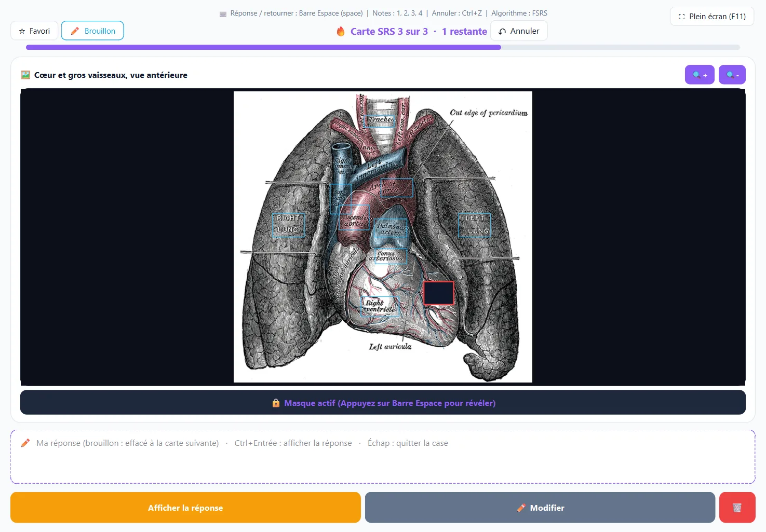This screenshot has width=766, height=532.
Task: Click the Left auricula caption text
Action: 391,347
